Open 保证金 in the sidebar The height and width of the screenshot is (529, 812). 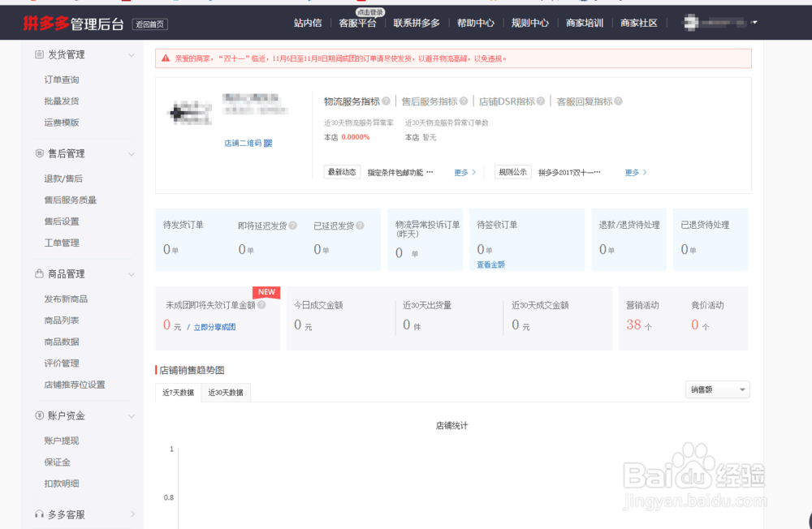coord(57,462)
